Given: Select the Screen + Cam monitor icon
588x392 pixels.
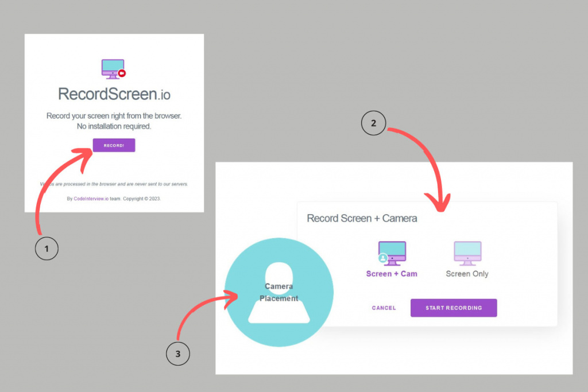Looking at the screenshot, I should pos(392,253).
